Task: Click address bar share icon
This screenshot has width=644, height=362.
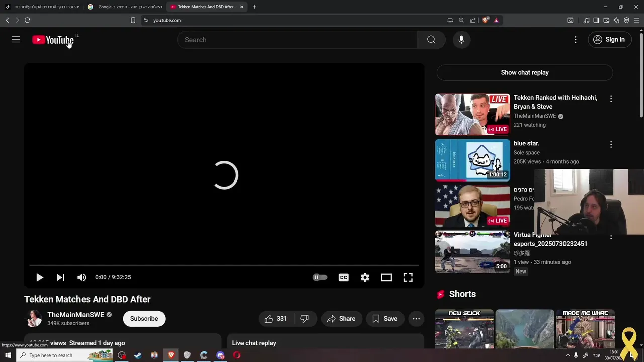Action: pyautogui.click(x=473, y=20)
